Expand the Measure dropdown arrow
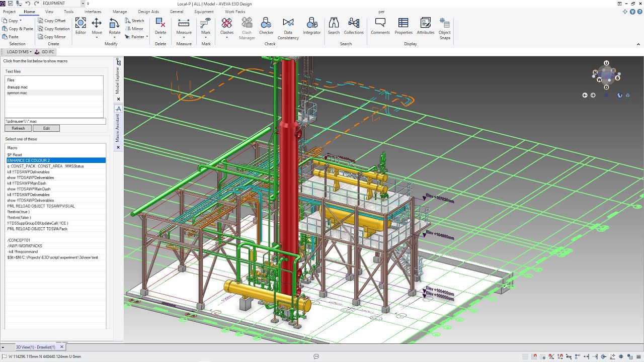The width and height of the screenshot is (644, 362). click(x=184, y=37)
